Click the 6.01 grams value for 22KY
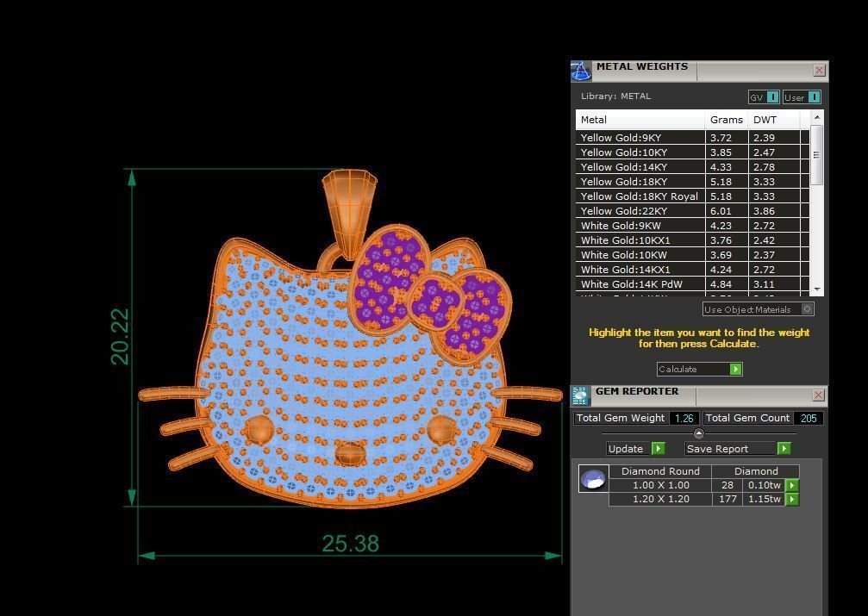The height and width of the screenshot is (616, 868). 721,211
